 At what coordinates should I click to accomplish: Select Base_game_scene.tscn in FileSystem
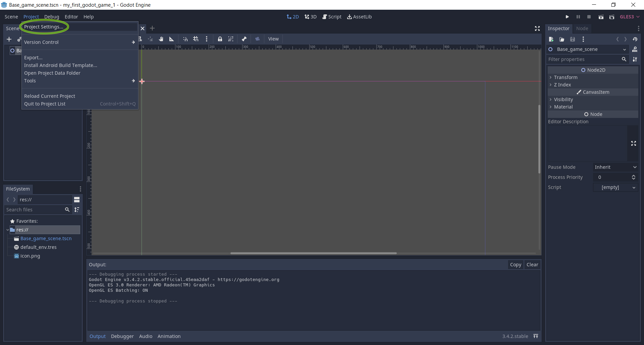pyautogui.click(x=46, y=238)
